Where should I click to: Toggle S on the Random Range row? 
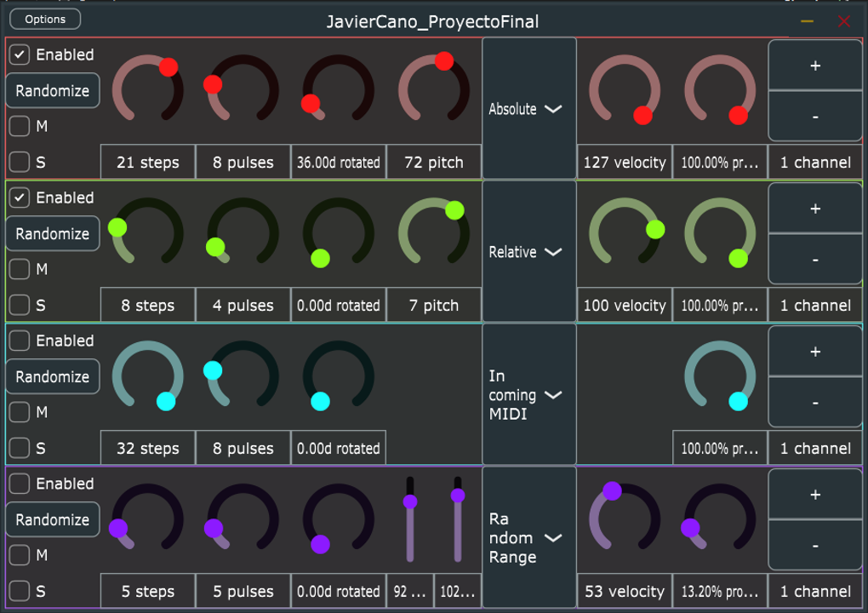(x=19, y=591)
